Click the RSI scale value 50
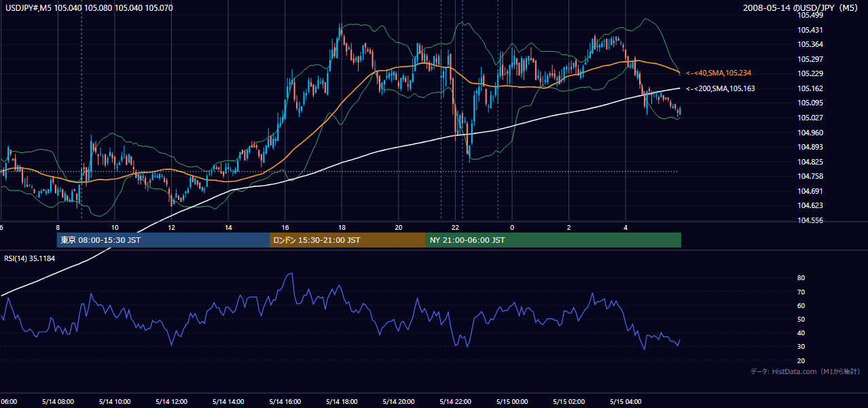Image resolution: width=868 pixels, height=408 pixels. 801,320
